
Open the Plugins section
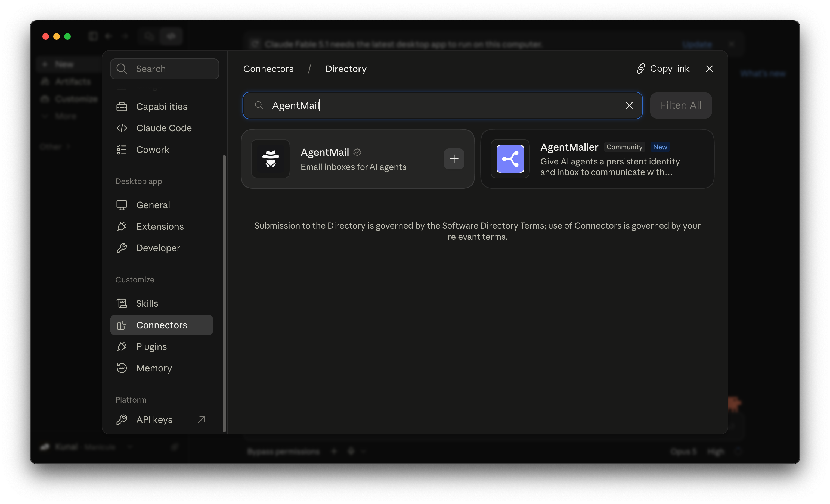click(x=162, y=346)
